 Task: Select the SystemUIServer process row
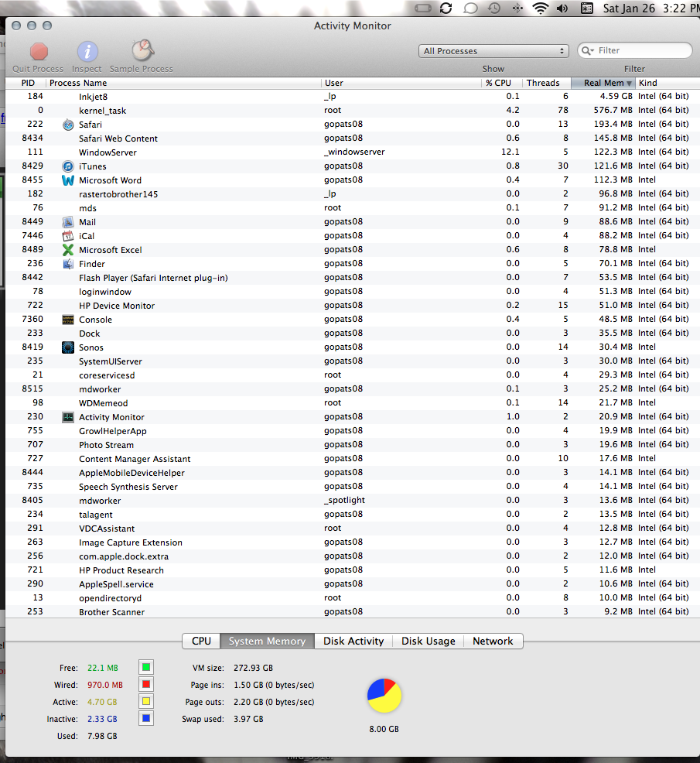353,361
